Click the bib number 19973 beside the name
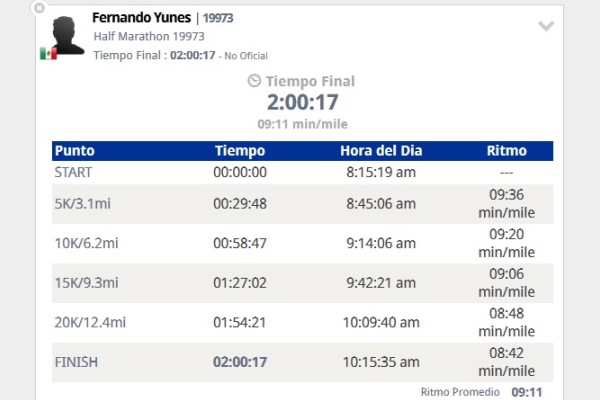This screenshot has height=400, width=600. 219,18
